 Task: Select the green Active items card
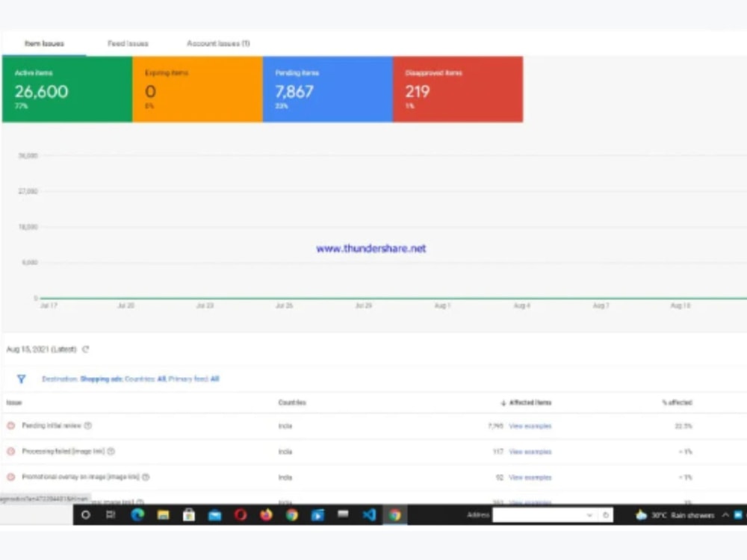tap(67, 89)
